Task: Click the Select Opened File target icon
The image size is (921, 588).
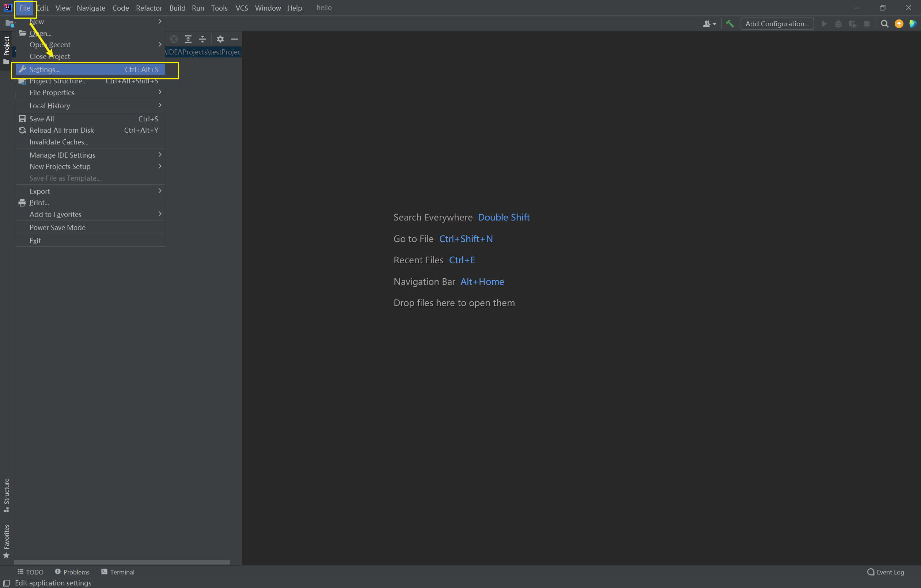Action: 174,39
